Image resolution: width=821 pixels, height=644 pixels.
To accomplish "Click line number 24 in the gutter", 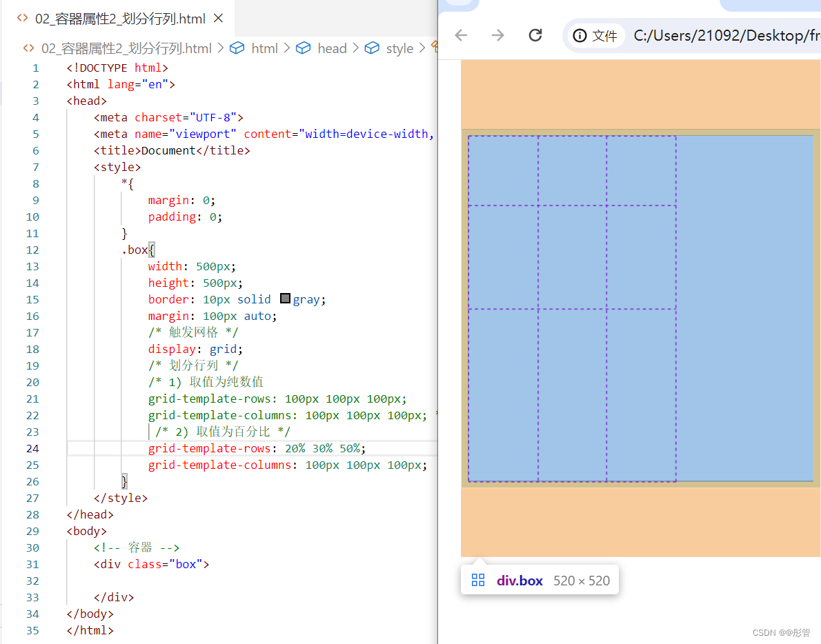I will [32, 448].
